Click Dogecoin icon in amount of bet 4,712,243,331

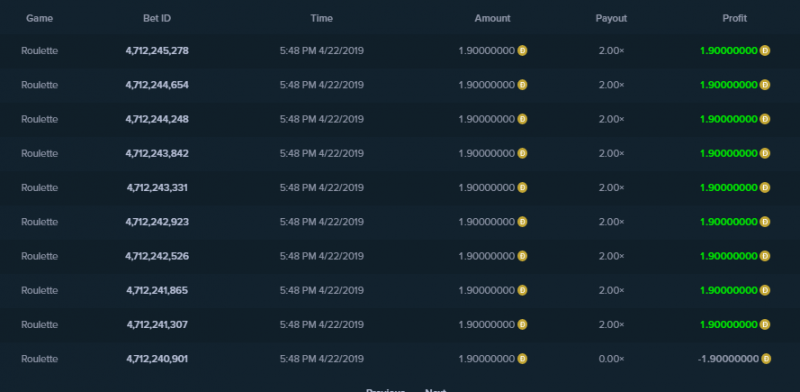(522, 187)
